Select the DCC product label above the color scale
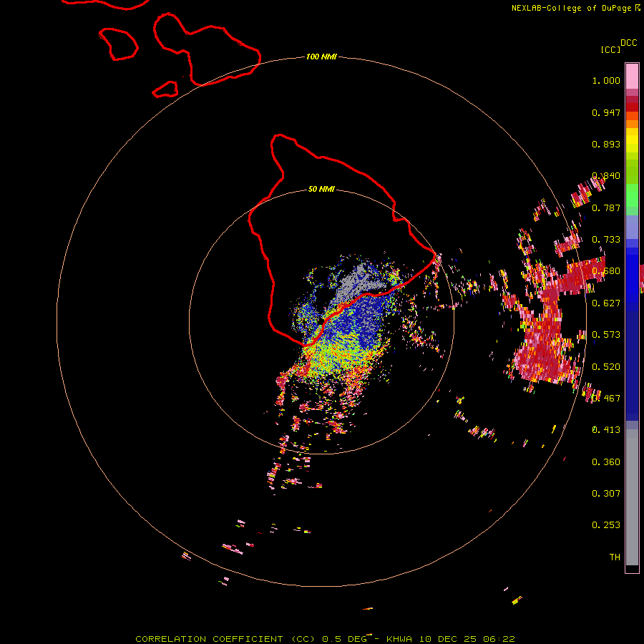 (x=629, y=43)
